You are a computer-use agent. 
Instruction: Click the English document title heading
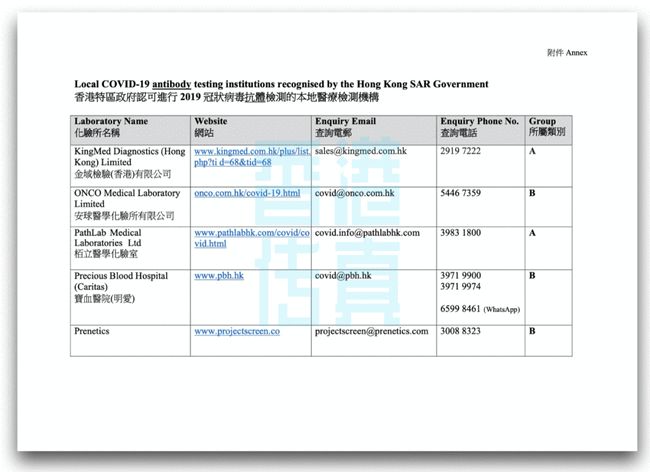point(281,84)
